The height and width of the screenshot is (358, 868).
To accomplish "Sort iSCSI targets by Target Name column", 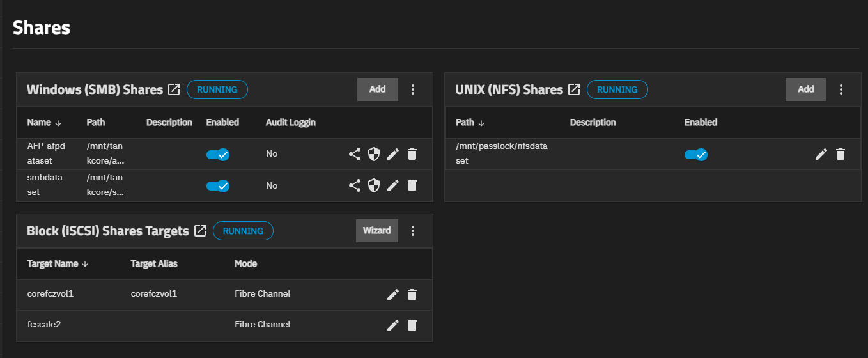I will coord(58,263).
